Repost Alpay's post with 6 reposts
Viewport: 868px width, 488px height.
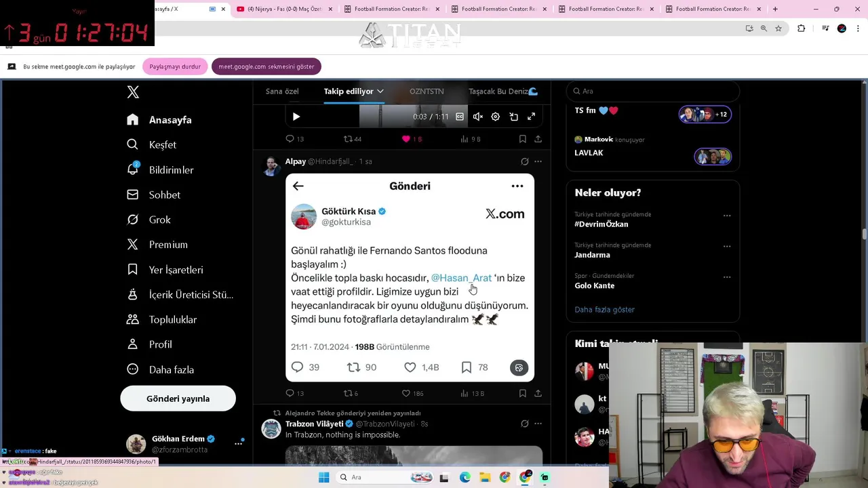tap(351, 393)
